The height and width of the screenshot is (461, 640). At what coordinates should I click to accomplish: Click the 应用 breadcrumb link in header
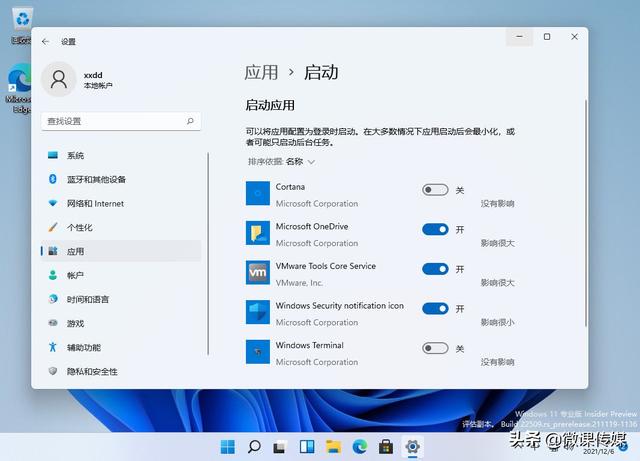pos(261,73)
